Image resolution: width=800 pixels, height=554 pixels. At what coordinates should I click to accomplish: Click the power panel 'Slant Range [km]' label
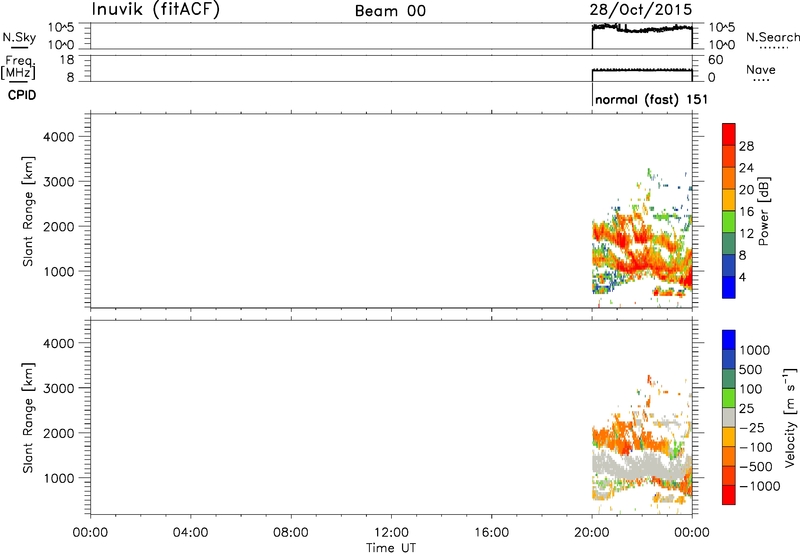point(28,211)
